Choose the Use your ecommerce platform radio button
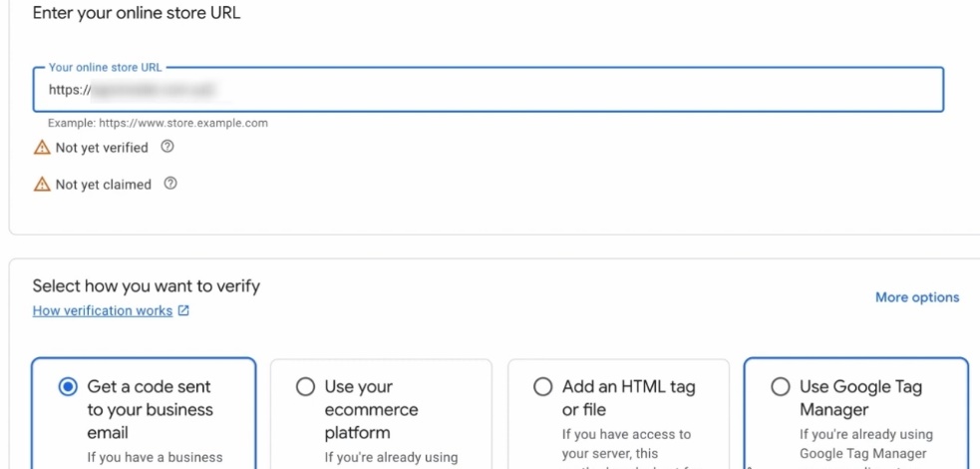980x469 pixels. pyautogui.click(x=306, y=387)
